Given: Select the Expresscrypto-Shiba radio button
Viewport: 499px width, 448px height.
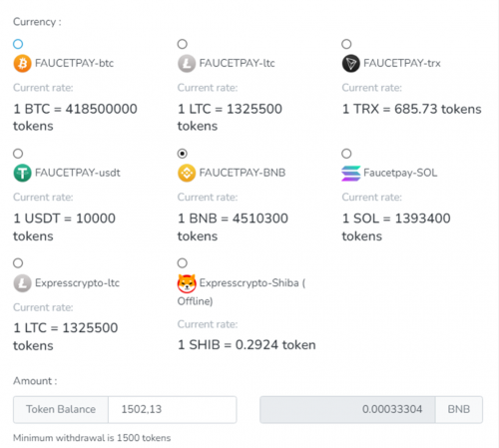Looking at the screenshot, I should pos(183,263).
